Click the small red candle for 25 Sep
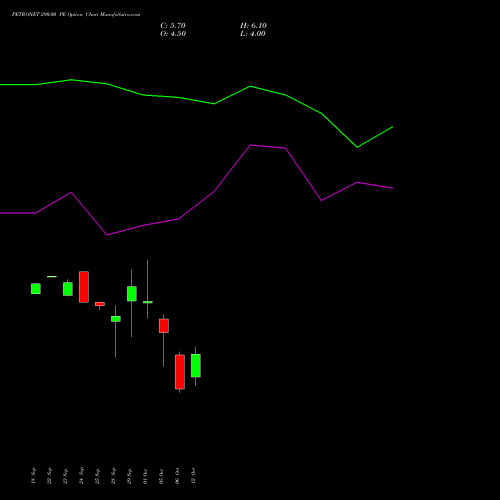The height and width of the screenshot is (500, 500). (x=100, y=304)
